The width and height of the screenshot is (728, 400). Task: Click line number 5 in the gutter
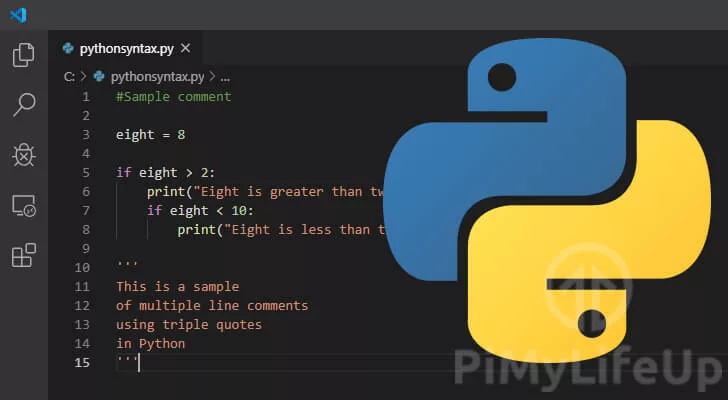point(86,172)
